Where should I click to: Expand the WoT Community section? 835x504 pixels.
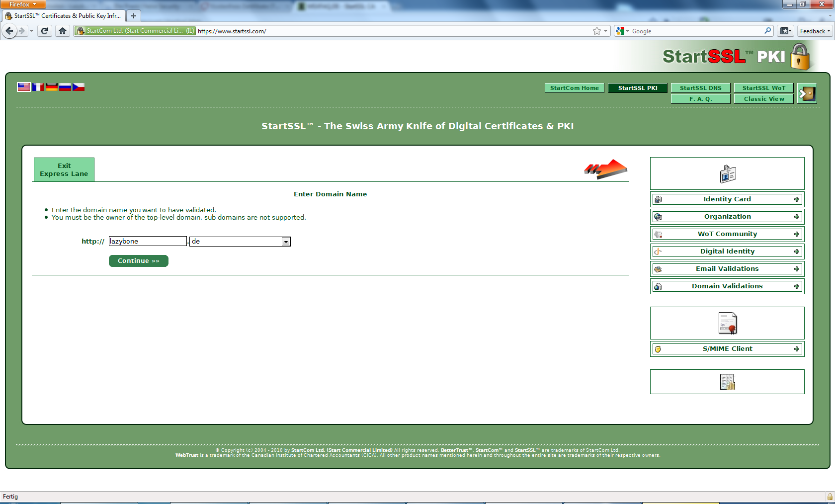click(797, 234)
